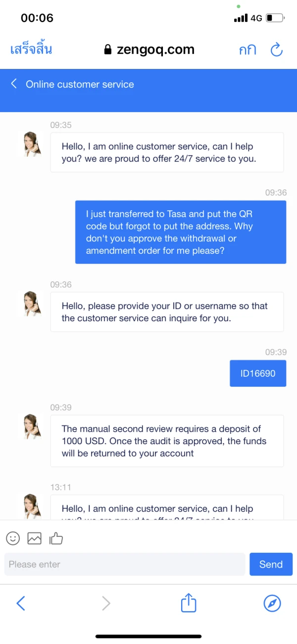Viewport: 297px width, 644px height.
Task: Tap the zengoq.com address bar
Action: tap(149, 50)
